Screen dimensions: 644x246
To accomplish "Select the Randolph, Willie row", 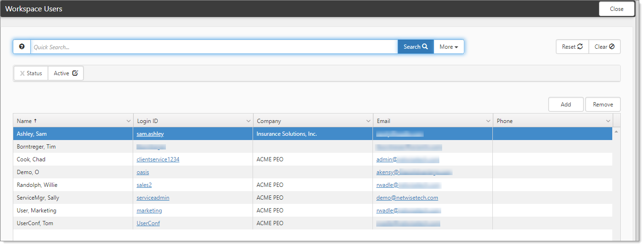I will (313, 185).
